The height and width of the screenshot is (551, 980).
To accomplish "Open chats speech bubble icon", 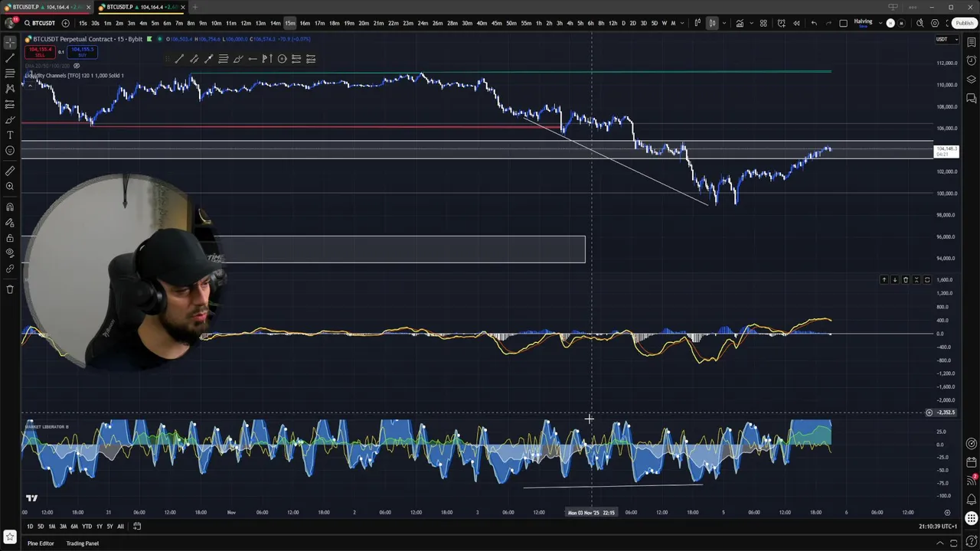I will pos(972,98).
